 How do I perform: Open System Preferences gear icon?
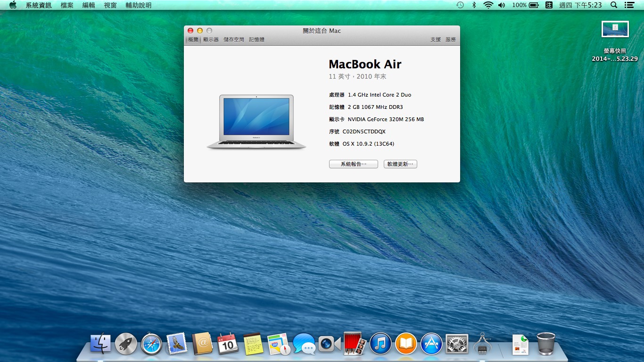coord(457,344)
